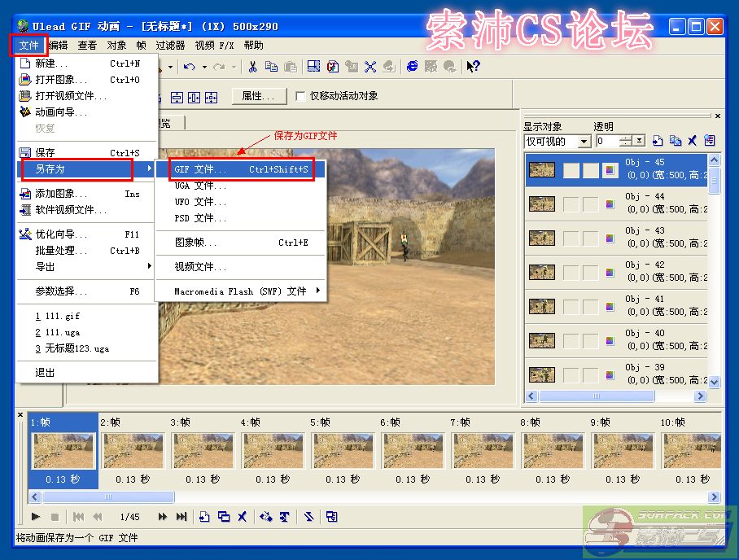Close the object manager panel with its X

(x=717, y=116)
